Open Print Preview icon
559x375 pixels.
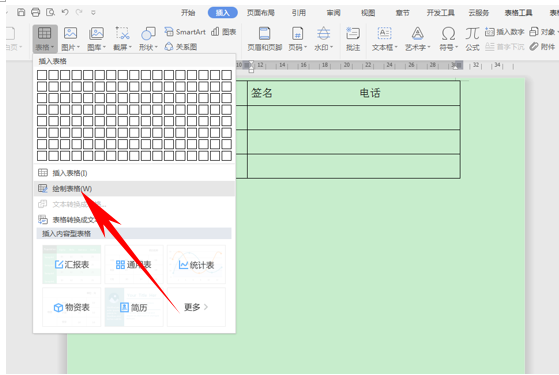point(50,12)
